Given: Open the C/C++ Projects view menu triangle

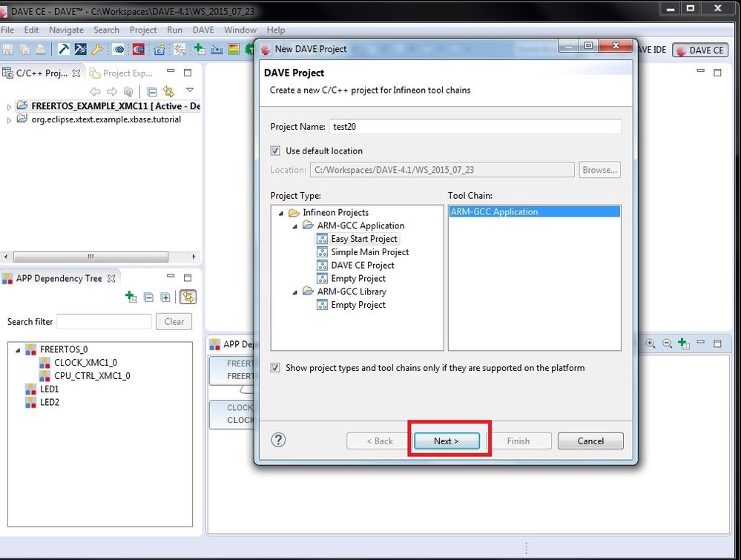Looking at the screenshot, I should tap(189, 90).
